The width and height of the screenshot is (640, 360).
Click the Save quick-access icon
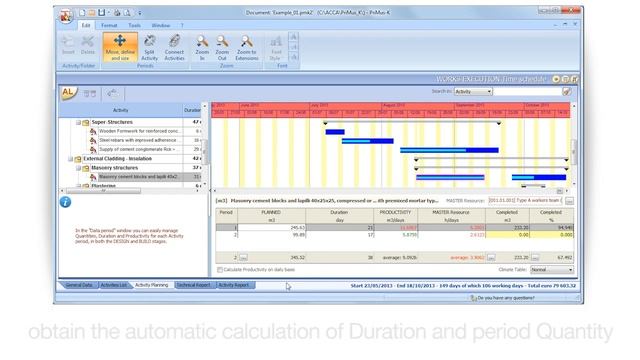click(102, 13)
